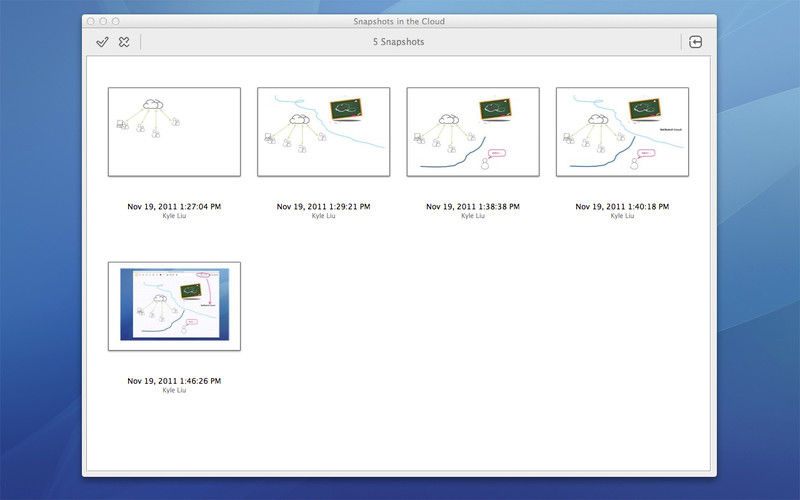Click the X discard icon in toolbar

[x=124, y=42]
